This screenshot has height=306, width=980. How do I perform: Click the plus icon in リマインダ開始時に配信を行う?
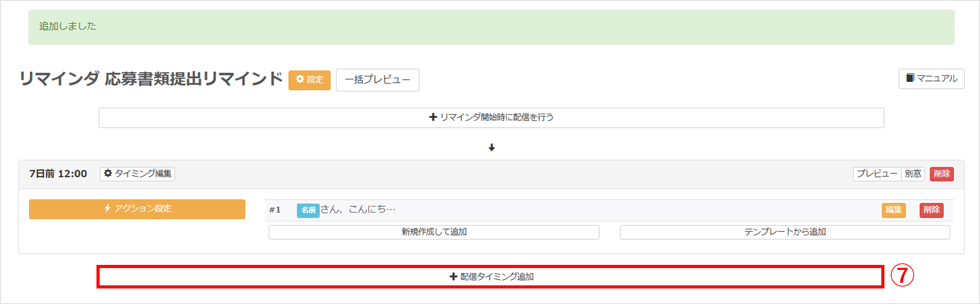pos(433,117)
